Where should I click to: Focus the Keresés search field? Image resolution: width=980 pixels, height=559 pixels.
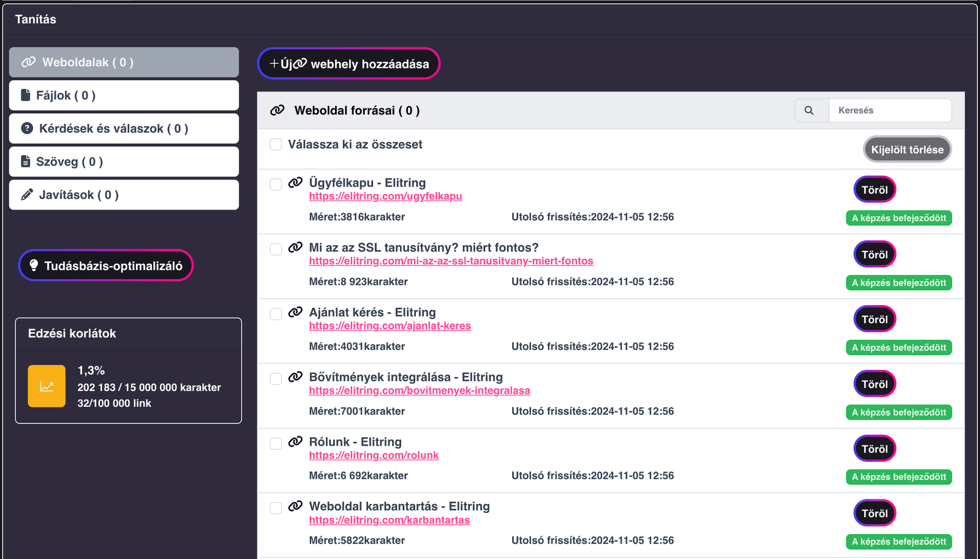pyautogui.click(x=890, y=110)
